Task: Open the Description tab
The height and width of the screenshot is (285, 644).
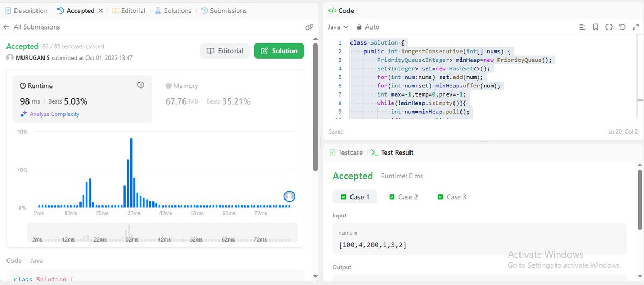Action: [x=27, y=11]
